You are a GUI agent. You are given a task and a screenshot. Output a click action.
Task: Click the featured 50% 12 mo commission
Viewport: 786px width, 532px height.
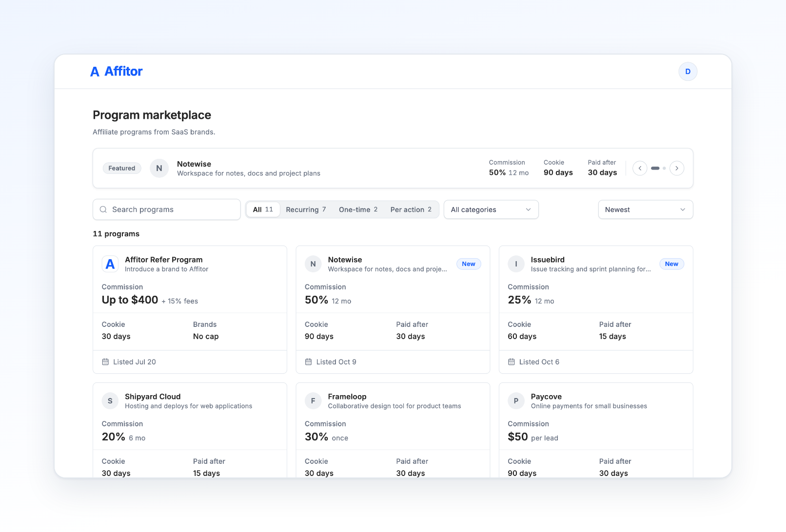click(509, 172)
